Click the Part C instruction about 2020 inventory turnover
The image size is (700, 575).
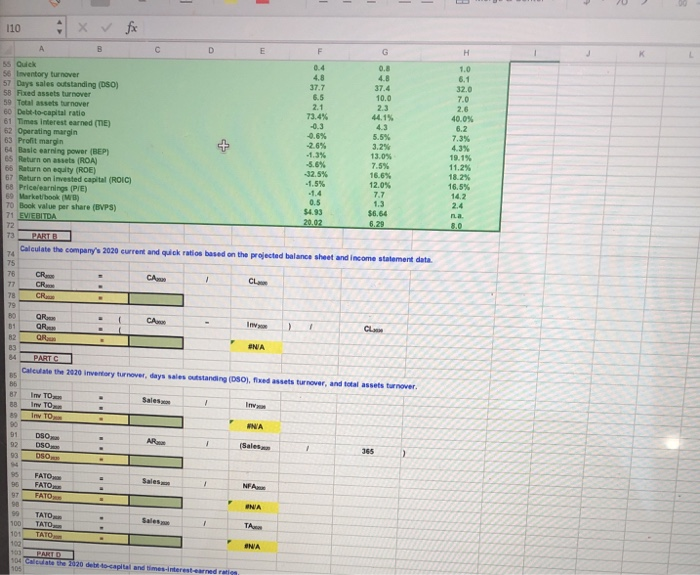coord(219,378)
